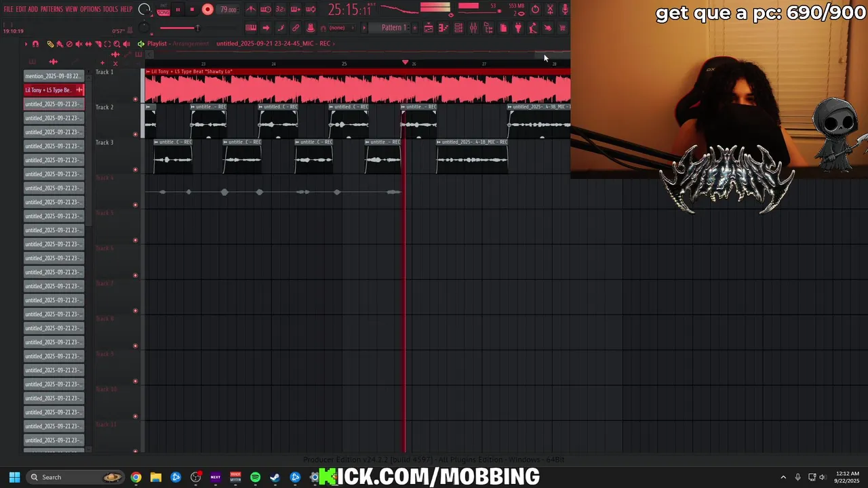Open Spotify from the taskbar
The width and height of the screenshot is (868, 488).
(x=255, y=477)
